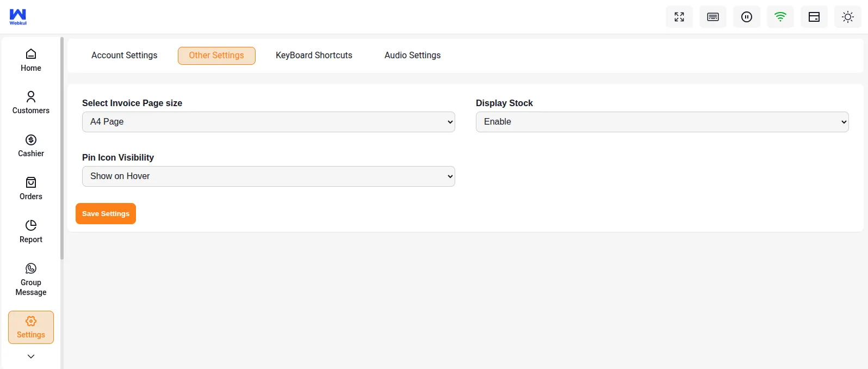Go to Home in sidebar
Viewport: 868px width, 369px height.
31,60
